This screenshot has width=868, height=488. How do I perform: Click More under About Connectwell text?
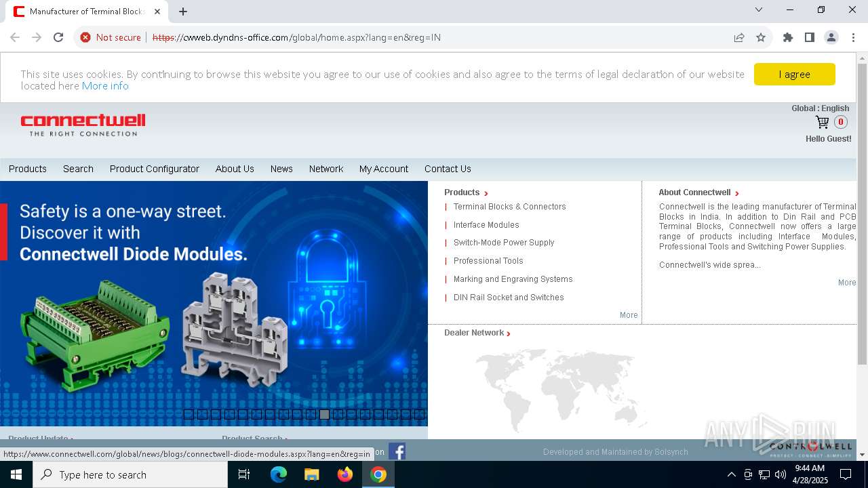(847, 283)
